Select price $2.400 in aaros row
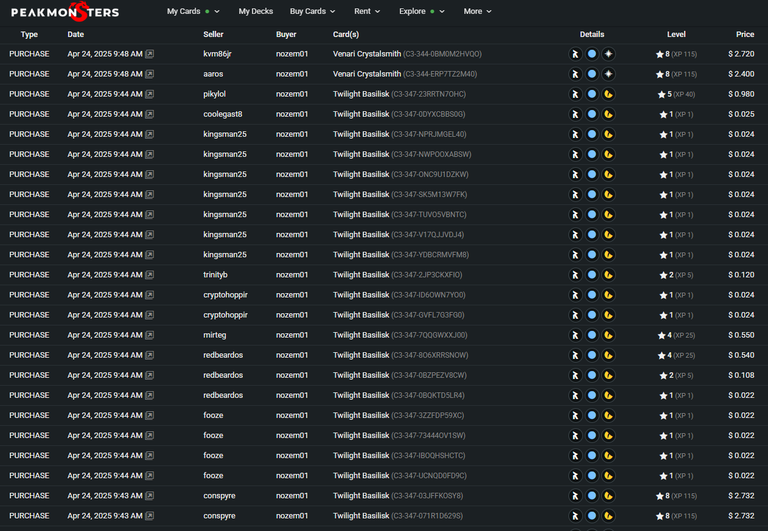This screenshot has width=768, height=531. pyautogui.click(x=741, y=74)
